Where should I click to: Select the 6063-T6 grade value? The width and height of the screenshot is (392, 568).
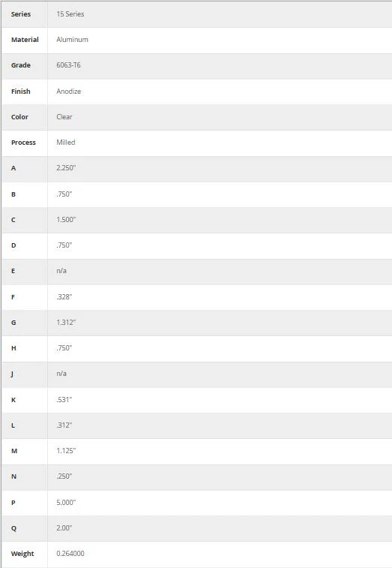(68, 65)
